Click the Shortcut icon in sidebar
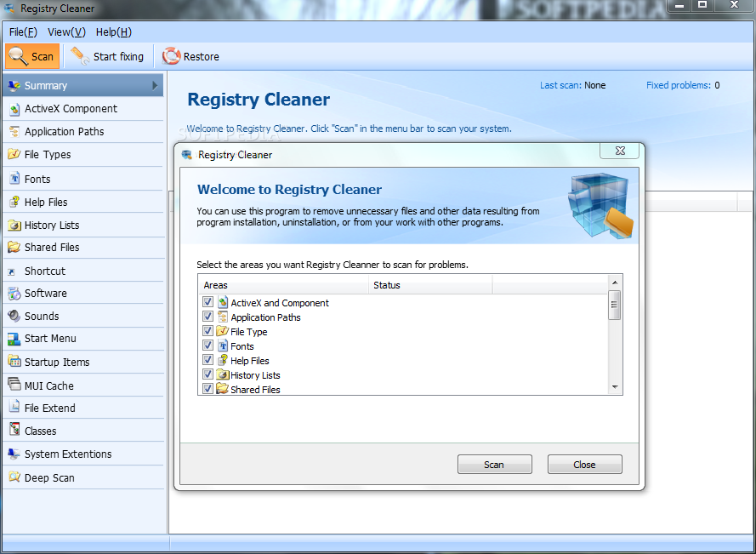 [x=12, y=271]
